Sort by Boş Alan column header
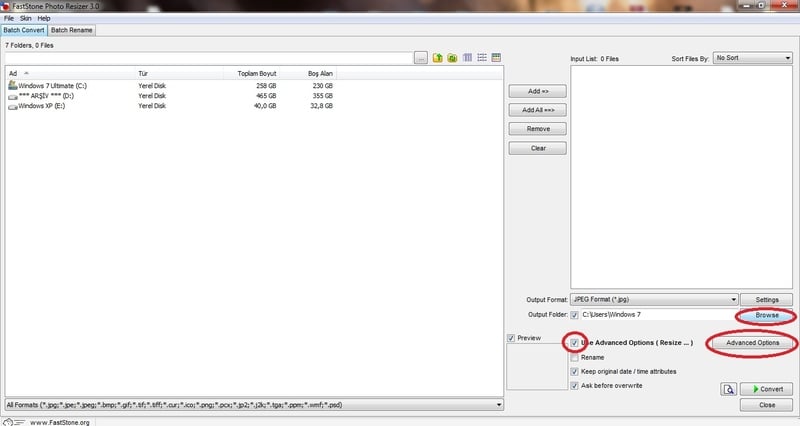This screenshot has width=800, height=426. (x=308, y=73)
